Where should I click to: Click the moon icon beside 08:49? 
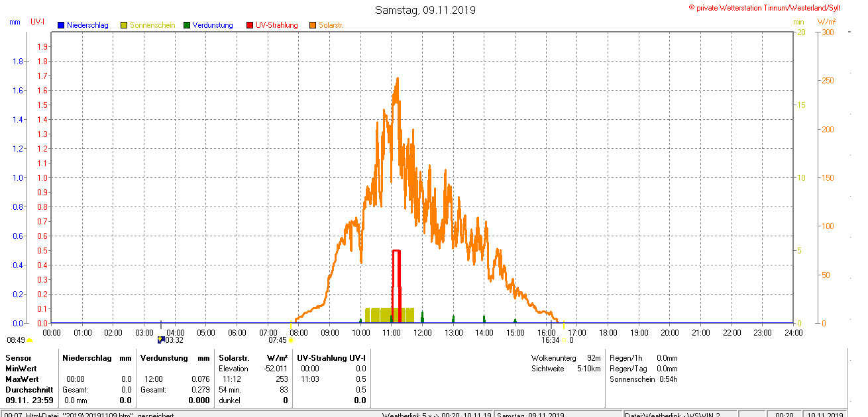click(29, 340)
